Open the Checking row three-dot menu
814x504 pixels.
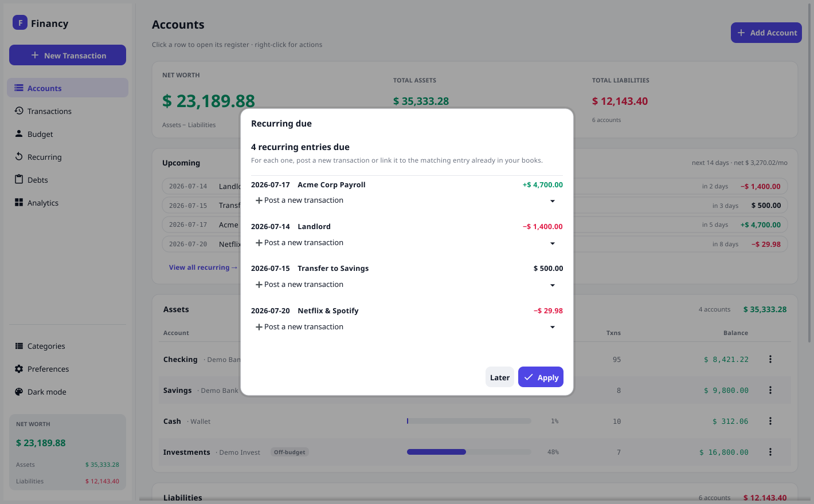770,359
